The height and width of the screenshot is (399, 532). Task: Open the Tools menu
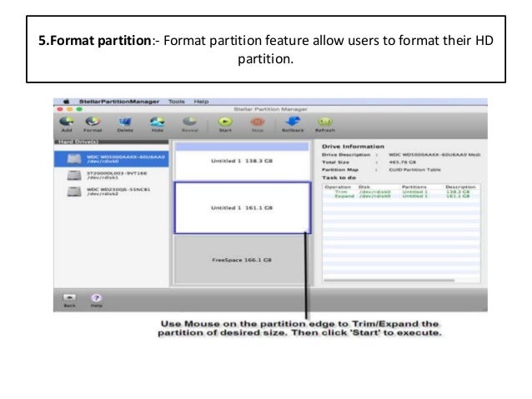tap(177, 102)
